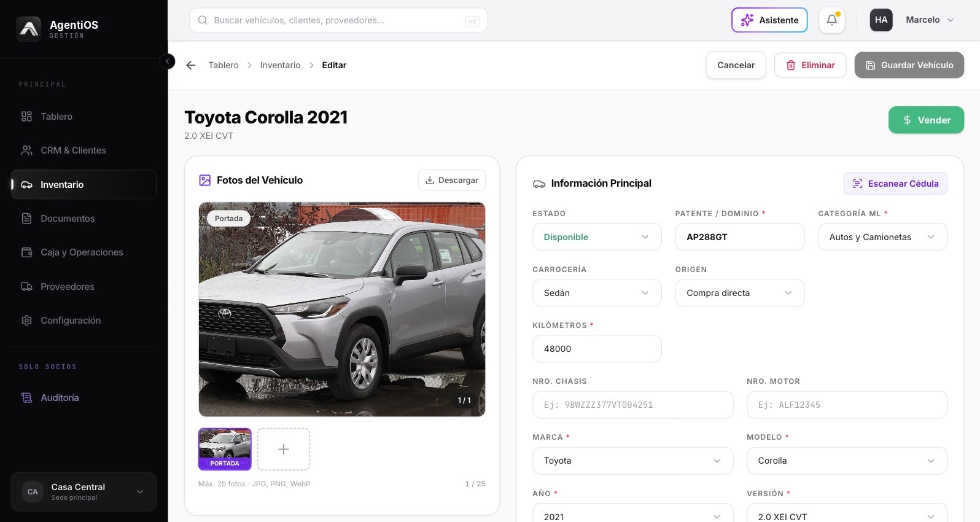Screen dimensions: 980x522
Task: Select the PORTADA photo thumbnail
Action: click(225, 450)
